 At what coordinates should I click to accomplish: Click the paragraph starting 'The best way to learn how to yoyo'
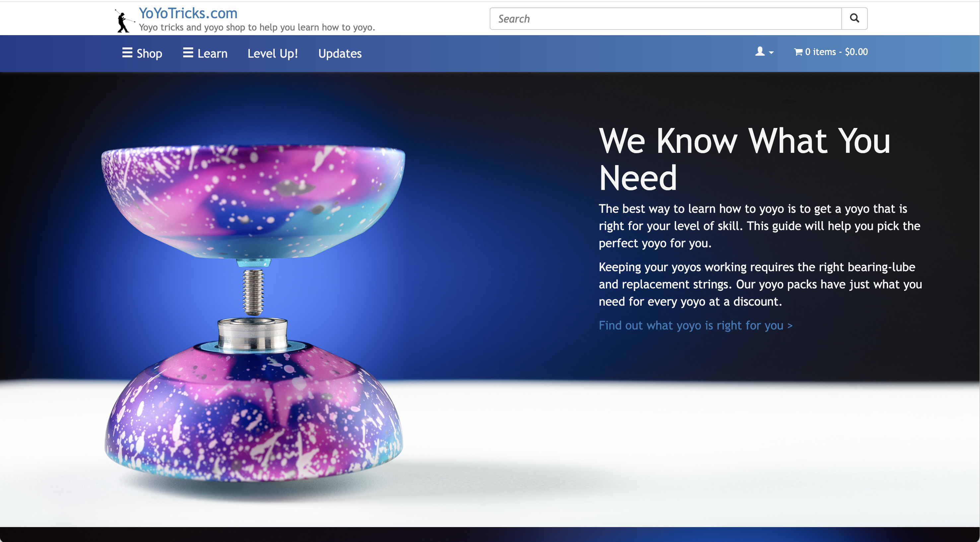click(759, 226)
